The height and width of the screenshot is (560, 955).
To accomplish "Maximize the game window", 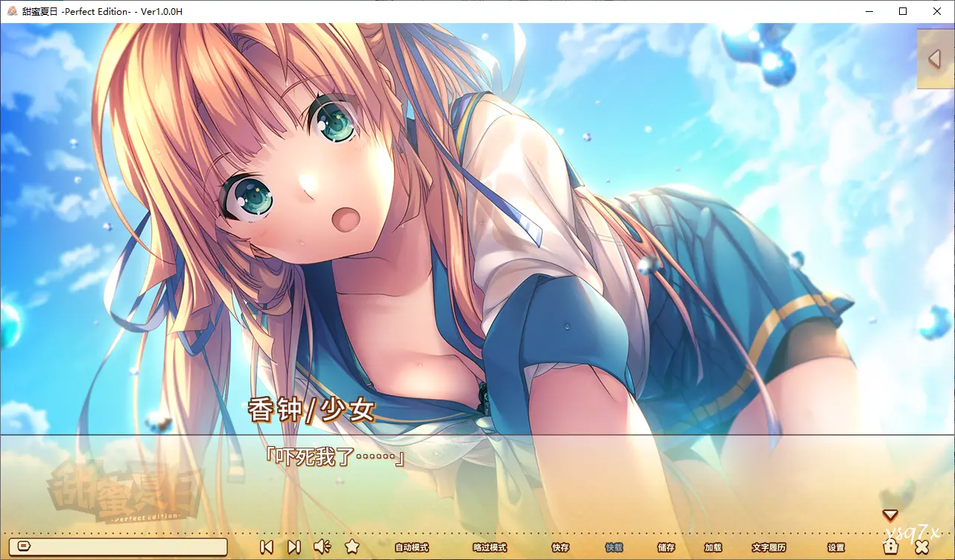I will [x=903, y=11].
